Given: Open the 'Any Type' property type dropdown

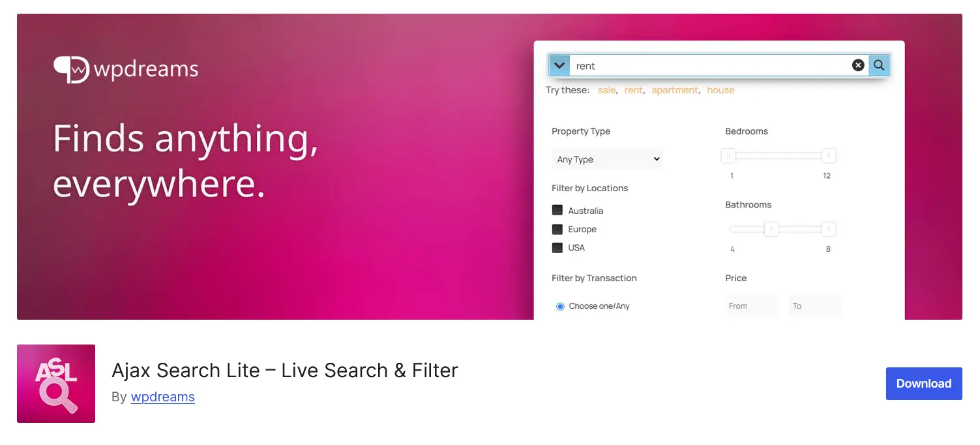Looking at the screenshot, I should [607, 159].
